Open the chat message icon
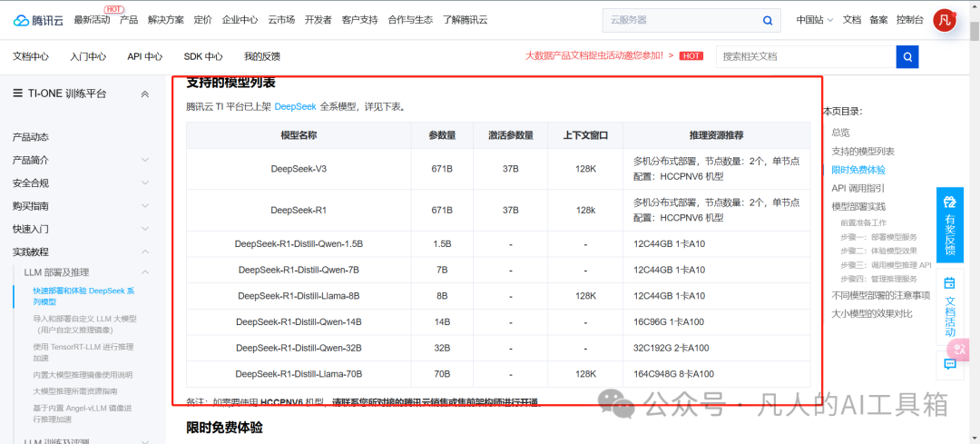 point(949,365)
